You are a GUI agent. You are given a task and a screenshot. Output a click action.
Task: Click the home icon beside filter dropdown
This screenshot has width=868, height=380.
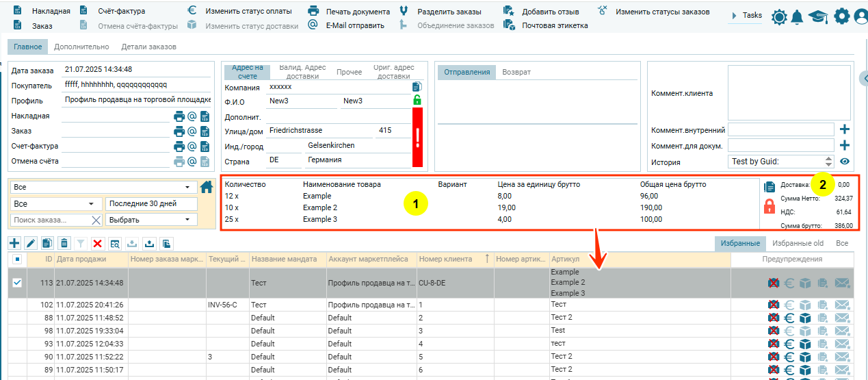(x=207, y=187)
